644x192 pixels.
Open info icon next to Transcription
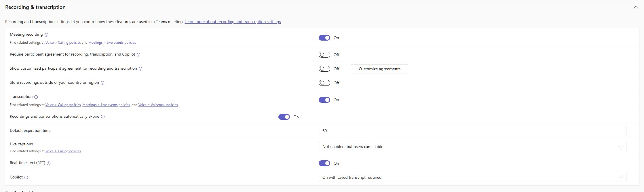[36, 97]
